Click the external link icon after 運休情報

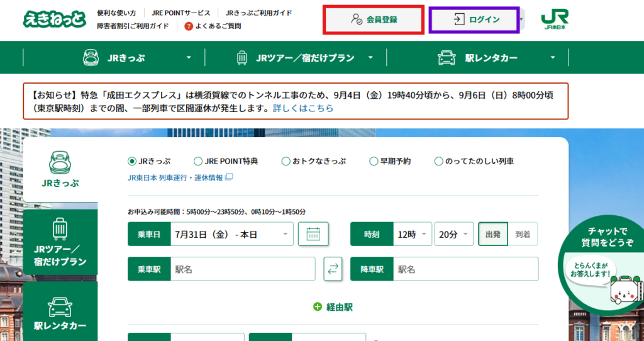(x=229, y=177)
